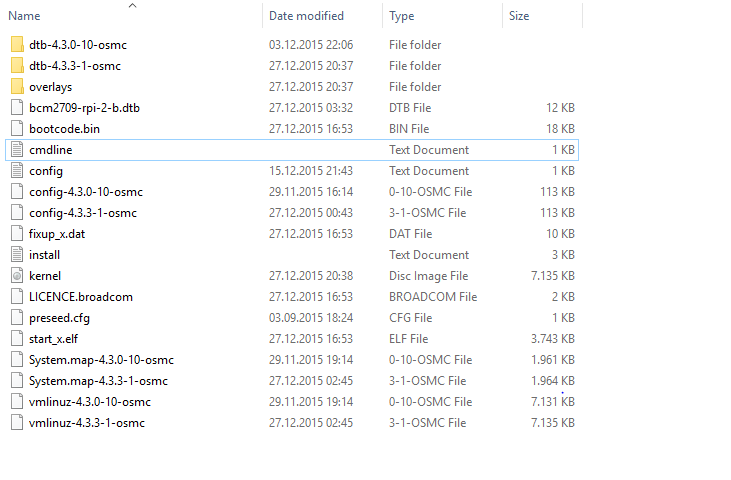
Task: Click the bootcode.bin file icon
Action: point(17,129)
